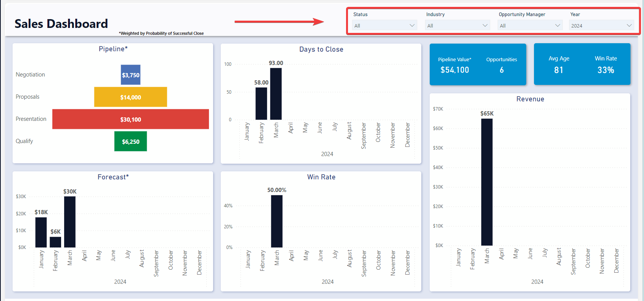
Task: Click the Opportunity Manager filter label
Action: click(522, 15)
